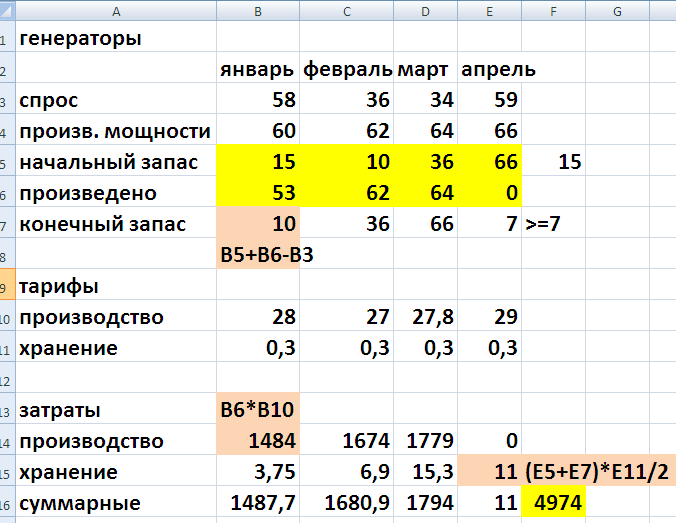Select production cost cell 1779
This screenshot has width=676, height=523.
click(426, 441)
